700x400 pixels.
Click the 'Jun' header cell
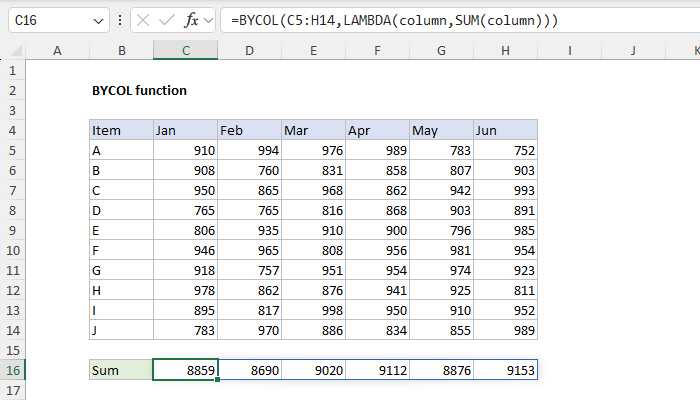505,130
